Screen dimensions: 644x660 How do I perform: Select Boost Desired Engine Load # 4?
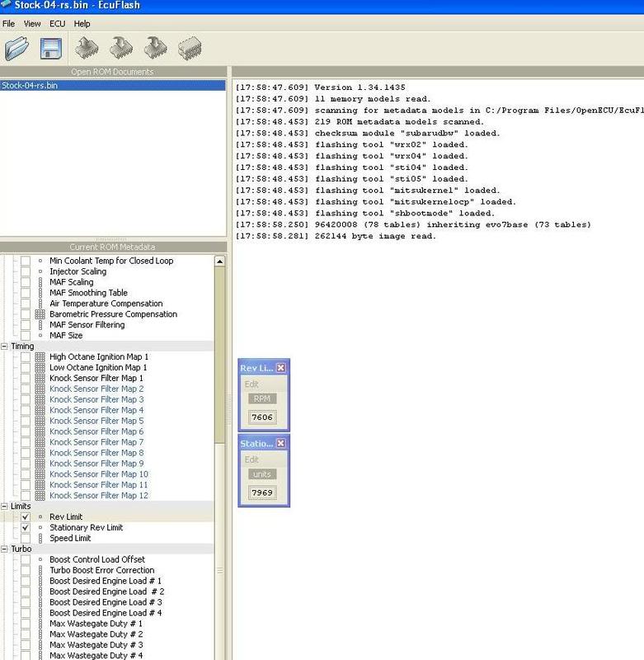pos(106,613)
